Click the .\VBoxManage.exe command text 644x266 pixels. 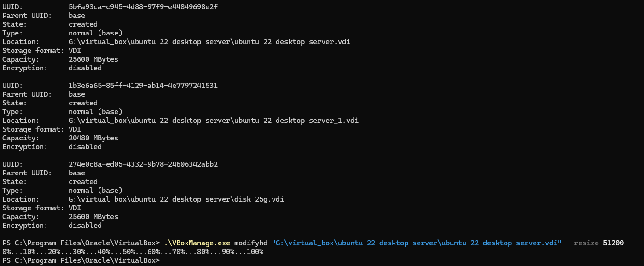[x=197, y=243]
